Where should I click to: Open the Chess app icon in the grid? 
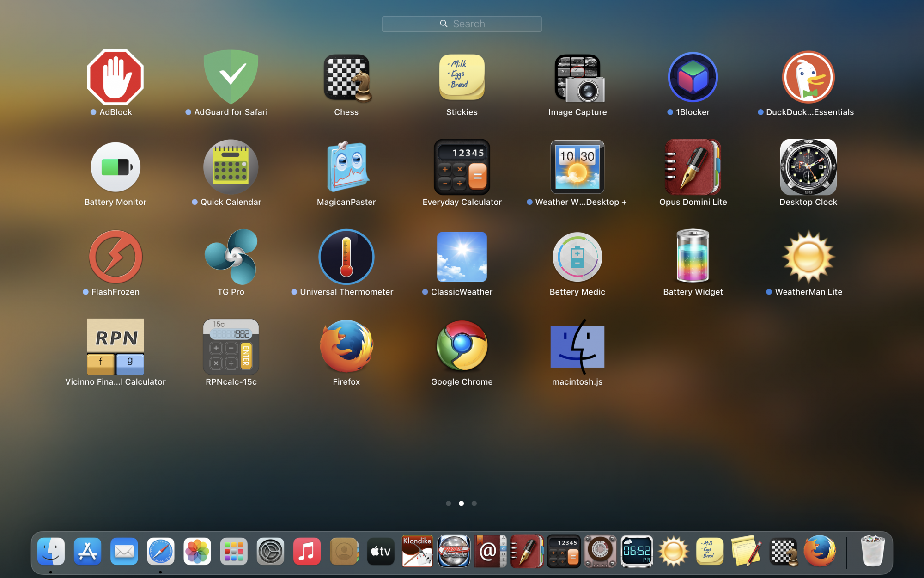coord(346,77)
